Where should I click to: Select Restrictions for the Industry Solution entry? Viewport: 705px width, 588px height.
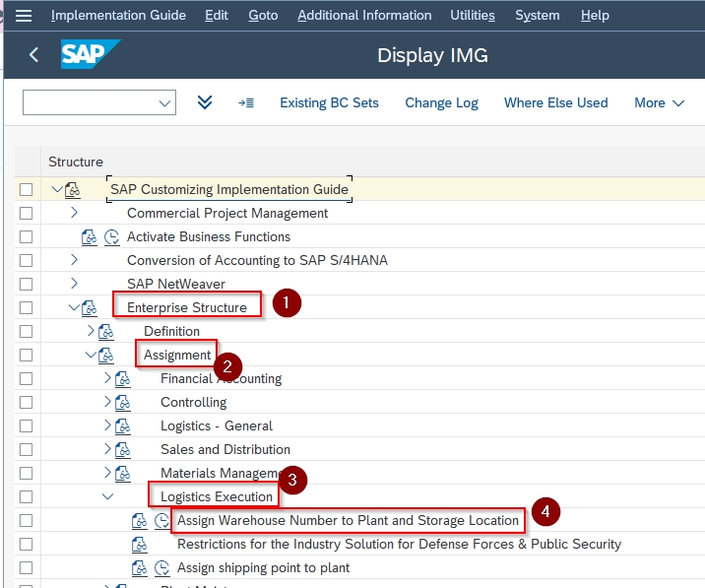pos(399,545)
